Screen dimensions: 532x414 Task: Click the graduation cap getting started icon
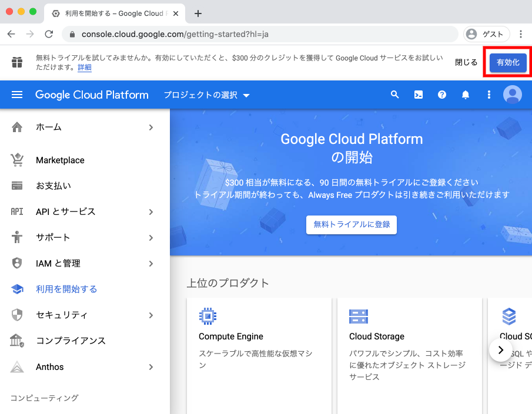(17, 289)
